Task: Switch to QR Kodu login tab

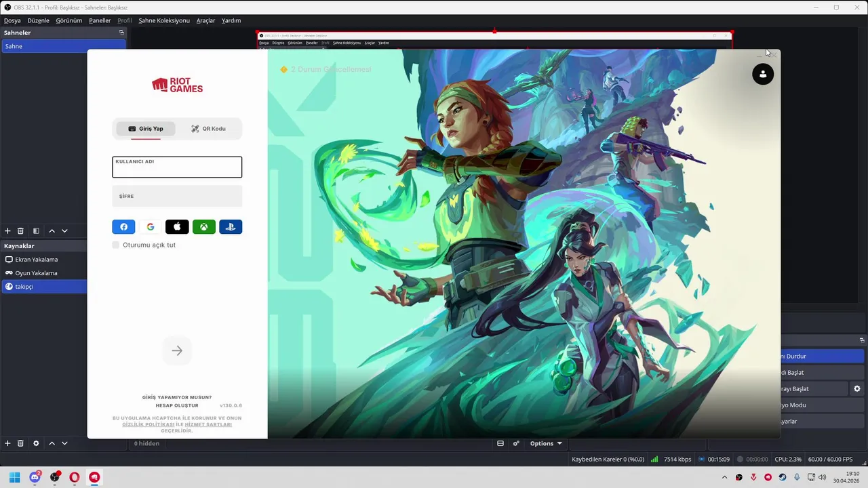Action: pos(208,129)
